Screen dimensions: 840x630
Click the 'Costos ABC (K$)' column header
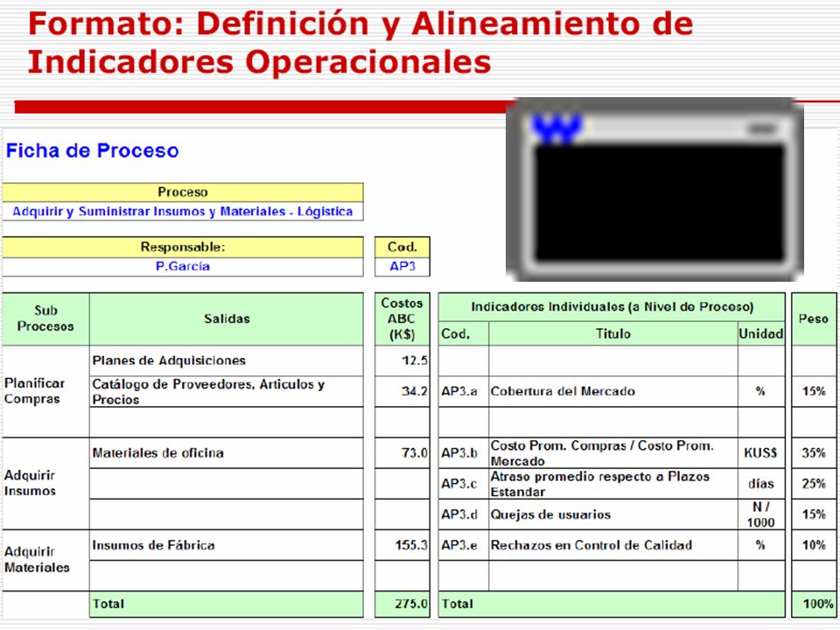(402, 318)
